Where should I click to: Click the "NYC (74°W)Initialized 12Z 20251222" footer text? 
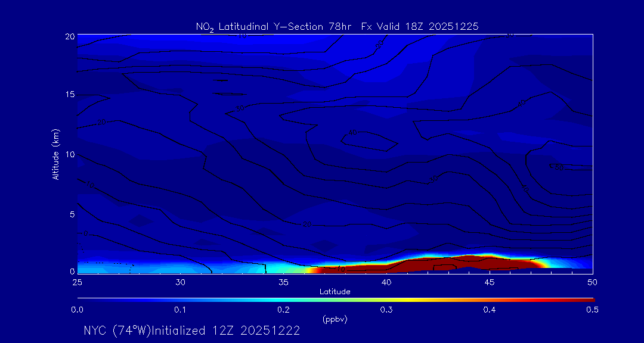[x=192, y=330]
